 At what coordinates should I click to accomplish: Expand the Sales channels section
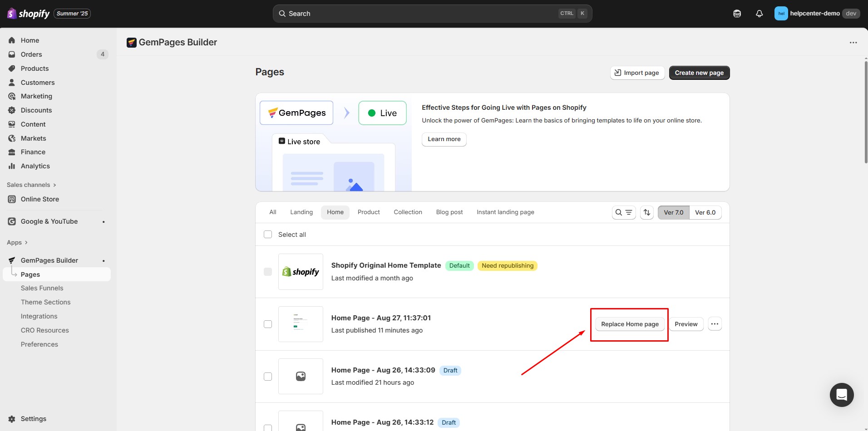tap(31, 185)
